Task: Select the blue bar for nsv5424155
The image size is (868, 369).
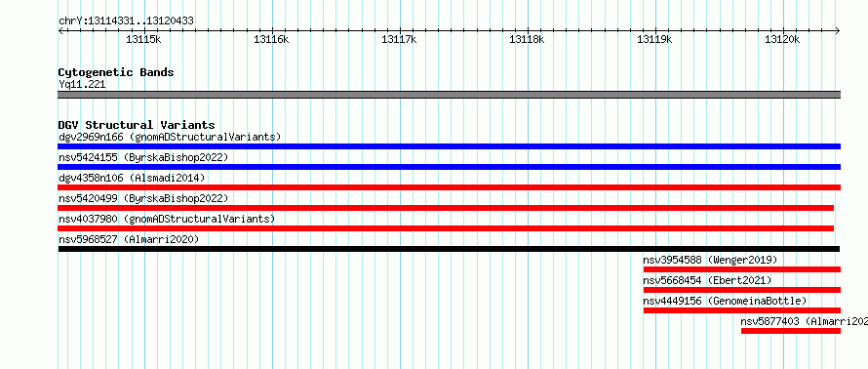Action: coord(449,167)
